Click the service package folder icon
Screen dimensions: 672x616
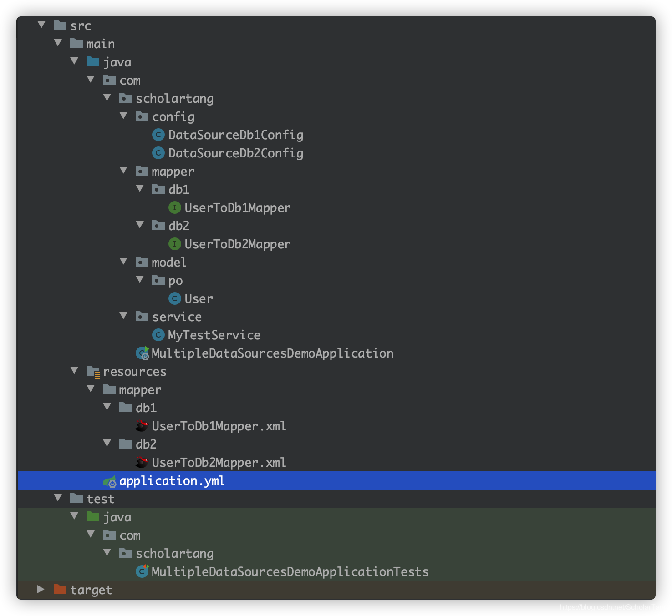(x=142, y=316)
